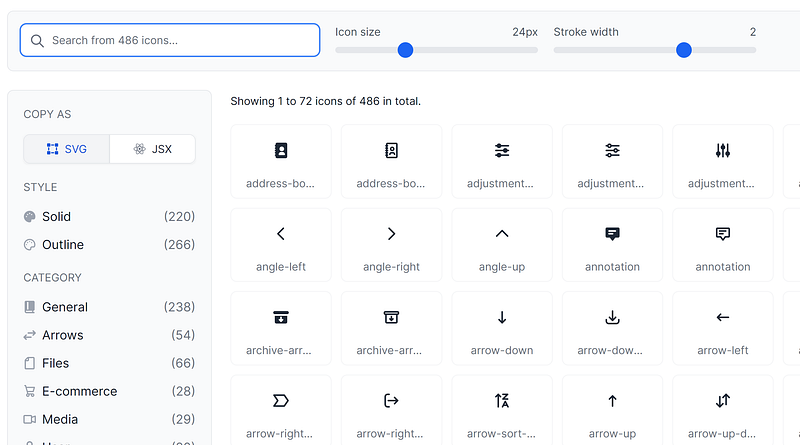Viewport: 800px width, 445px height.
Task: Click the solid address book icon
Action: (x=281, y=151)
